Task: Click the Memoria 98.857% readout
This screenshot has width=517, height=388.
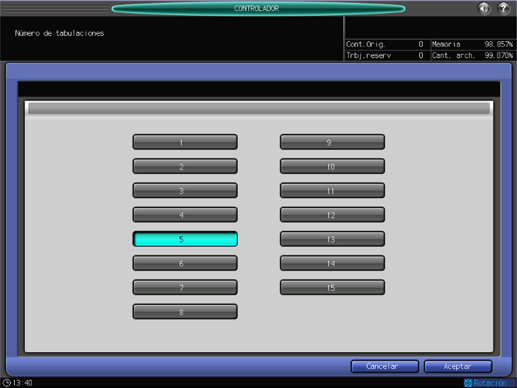Action: point(472,44)
